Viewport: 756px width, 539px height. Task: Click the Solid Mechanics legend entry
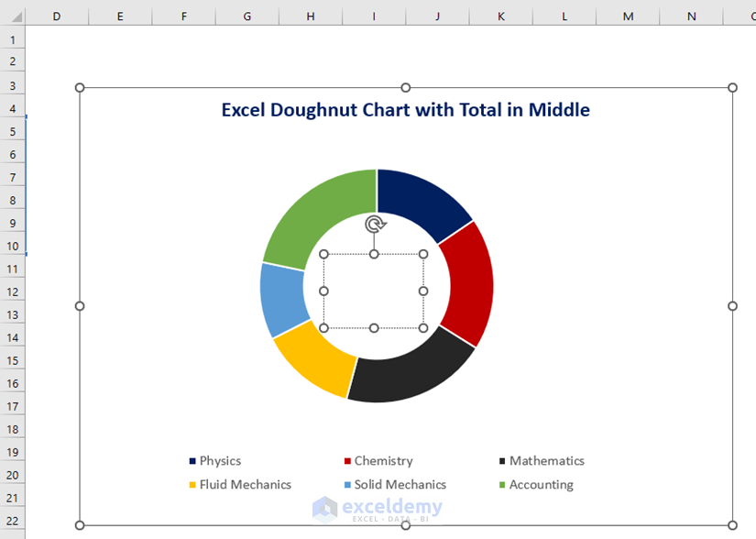point(395,485)
